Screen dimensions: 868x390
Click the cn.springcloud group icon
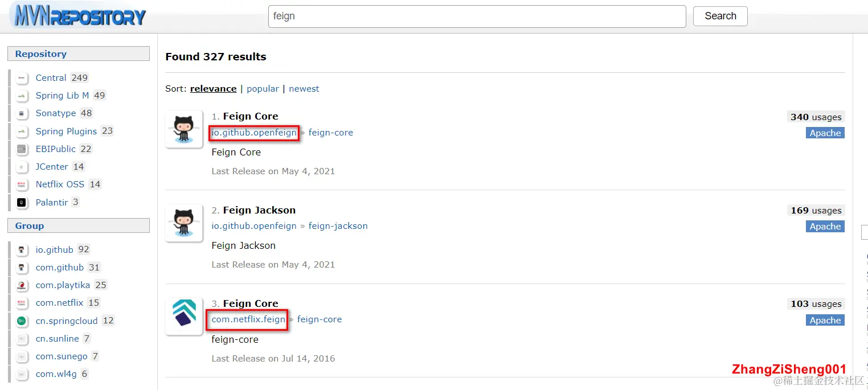click(x=22, y=321)
